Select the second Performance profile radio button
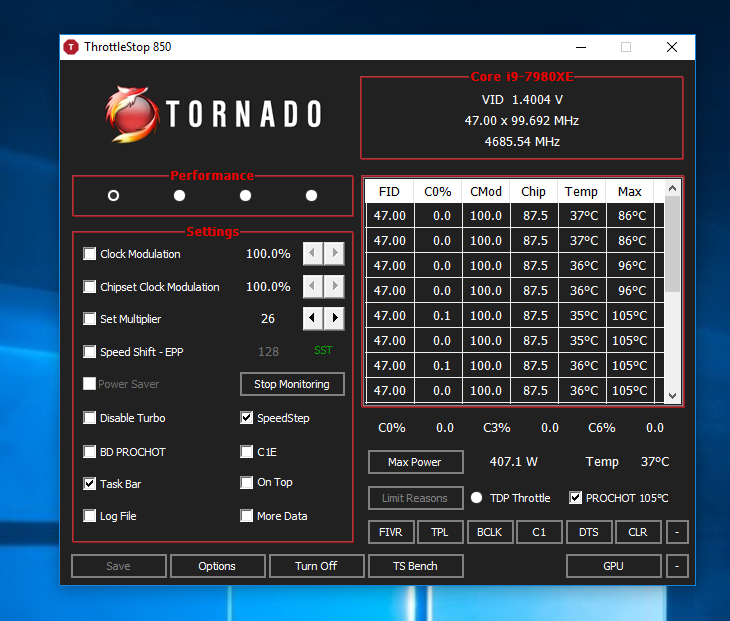 (179, 196)
